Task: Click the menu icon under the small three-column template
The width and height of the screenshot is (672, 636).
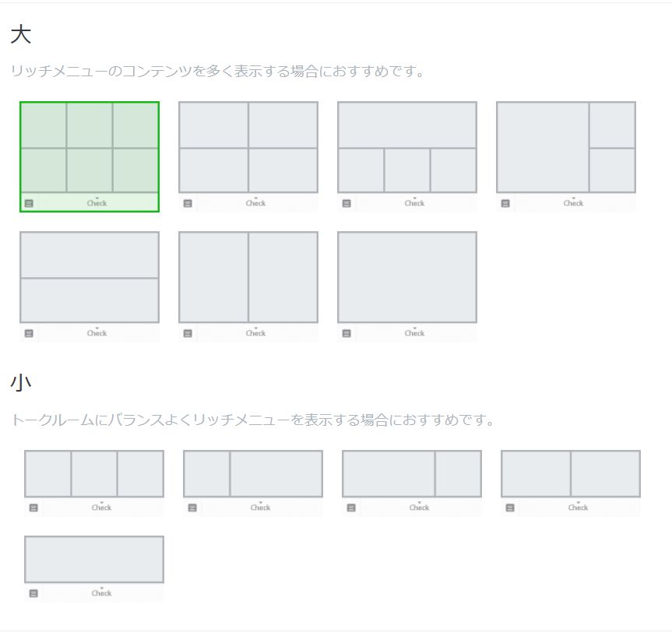Action: click(33, 508)
